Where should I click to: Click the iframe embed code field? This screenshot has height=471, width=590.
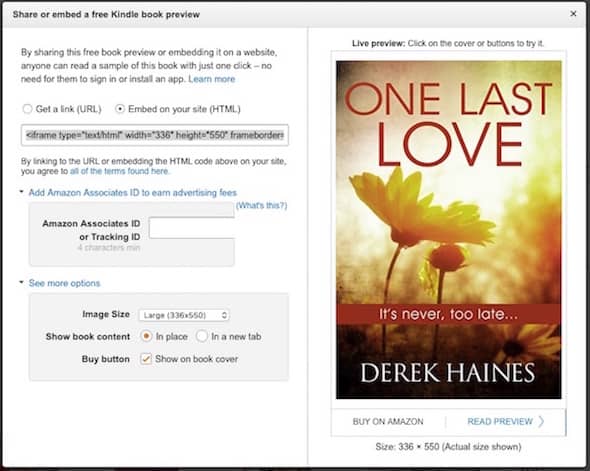point(155,135)
